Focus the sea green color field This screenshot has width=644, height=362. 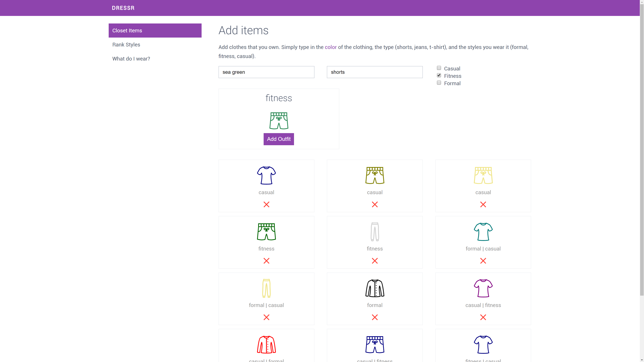click(266, 72)
